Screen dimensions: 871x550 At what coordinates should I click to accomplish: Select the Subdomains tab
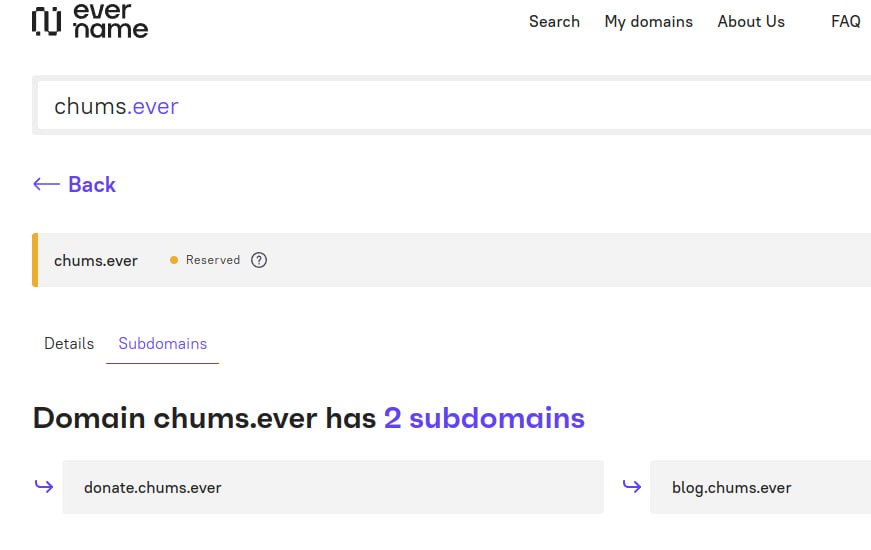tap(162, 343)
